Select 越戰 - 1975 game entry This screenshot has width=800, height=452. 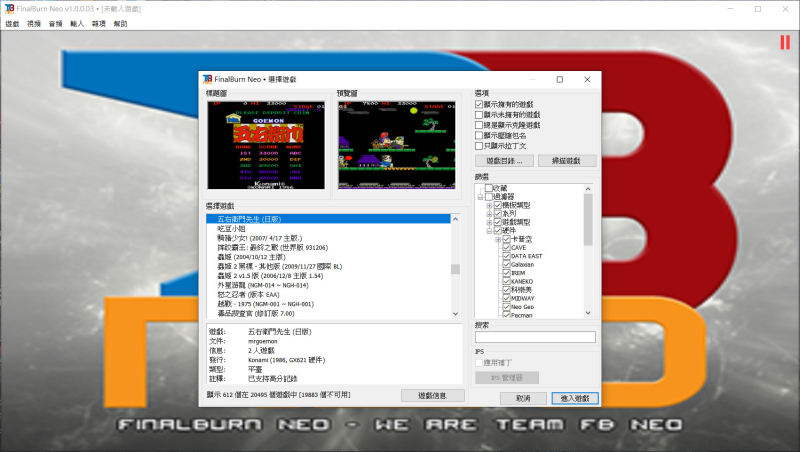(x=329, y=304)
